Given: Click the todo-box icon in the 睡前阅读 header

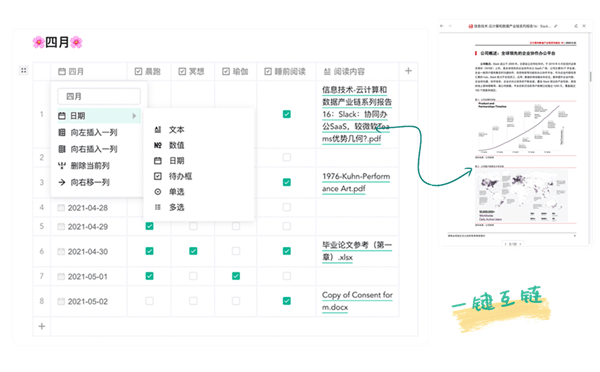Looking at the screenshot, I should pyautogui.click(x=268, y=71).
